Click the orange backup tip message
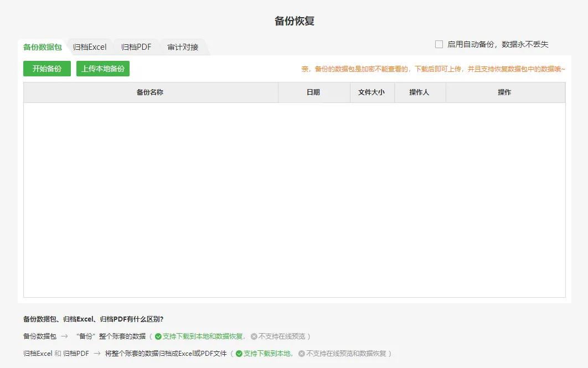The image size is (588, 368). (432, 69)
